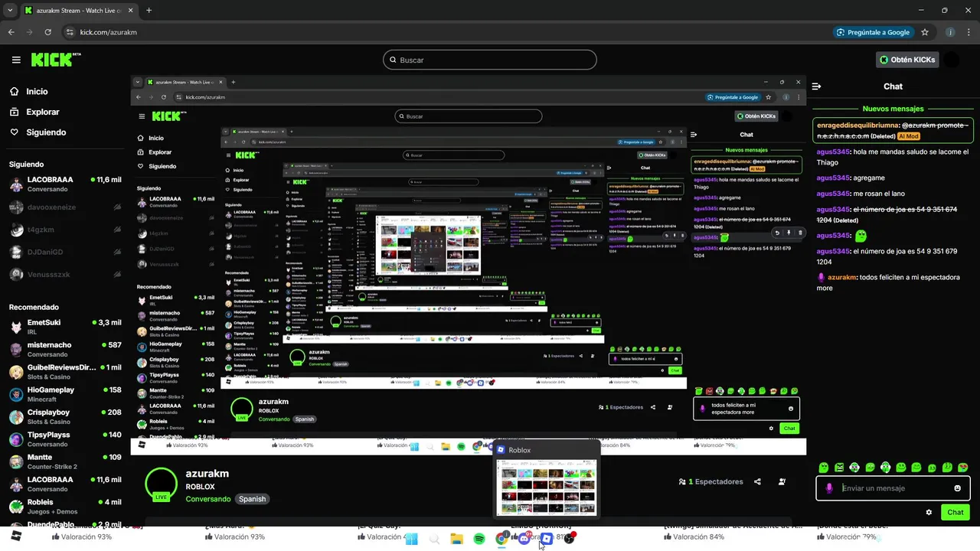980x551 pixels.
Task: Open OBS Studio from taskbar
Action: (x=569, y=539)
